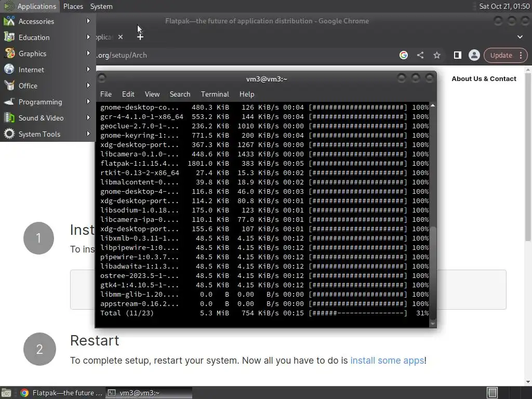Open Chrome three-dot menu

coord(521,55)
